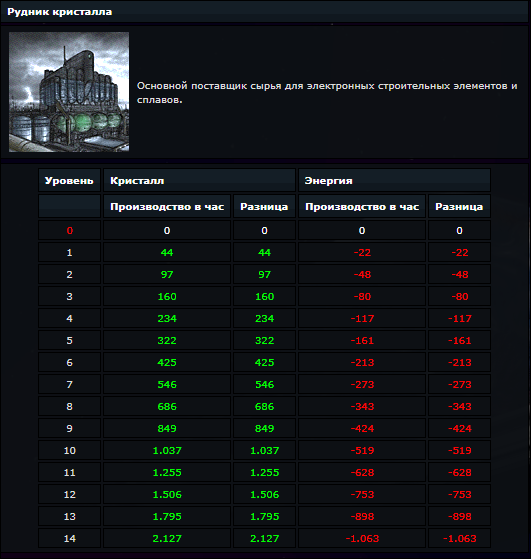
Task: Click energy Разница value -117 for level 4
Action: pyautogui.click(x=459, y=318)
